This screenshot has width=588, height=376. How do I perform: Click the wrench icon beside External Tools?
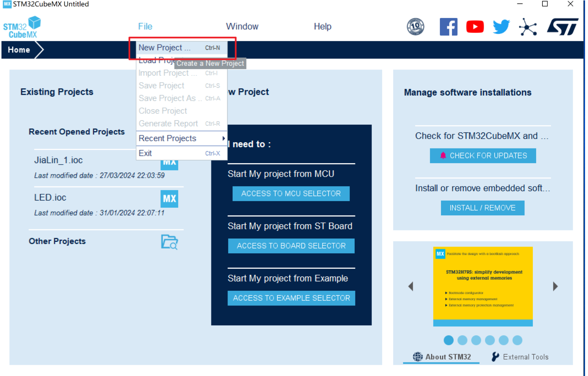coord(495,357)
